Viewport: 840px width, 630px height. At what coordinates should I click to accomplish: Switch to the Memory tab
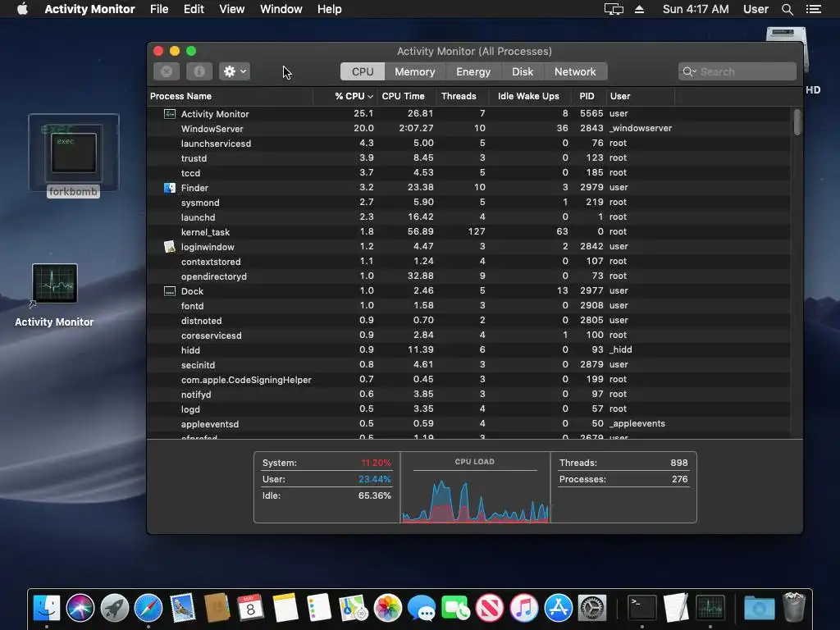414,72
